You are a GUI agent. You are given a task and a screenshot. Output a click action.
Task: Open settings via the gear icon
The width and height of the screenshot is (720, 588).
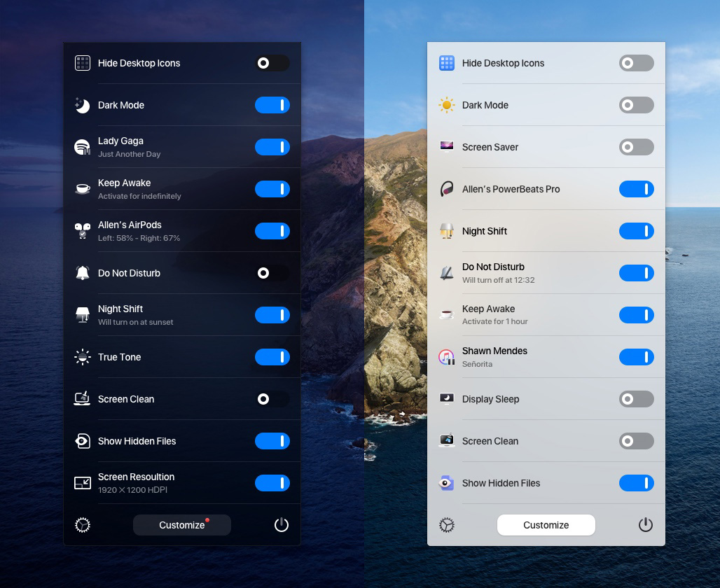83,525
